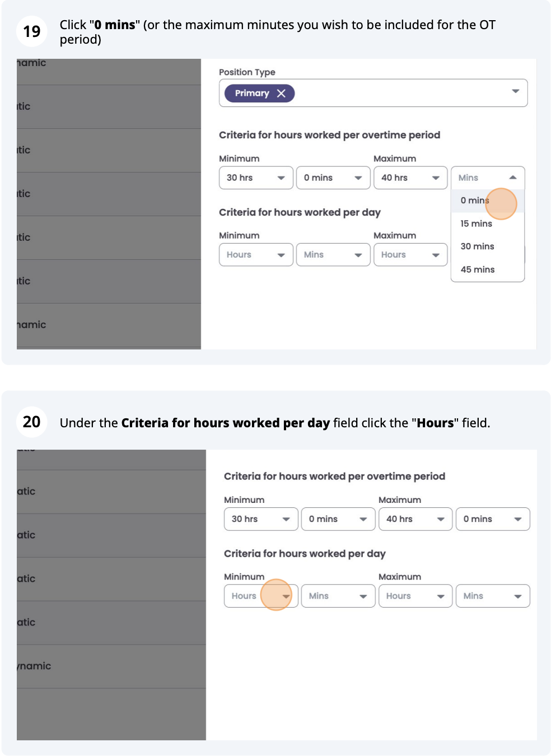Click the step 19 numbered badge

click(32, 32)
